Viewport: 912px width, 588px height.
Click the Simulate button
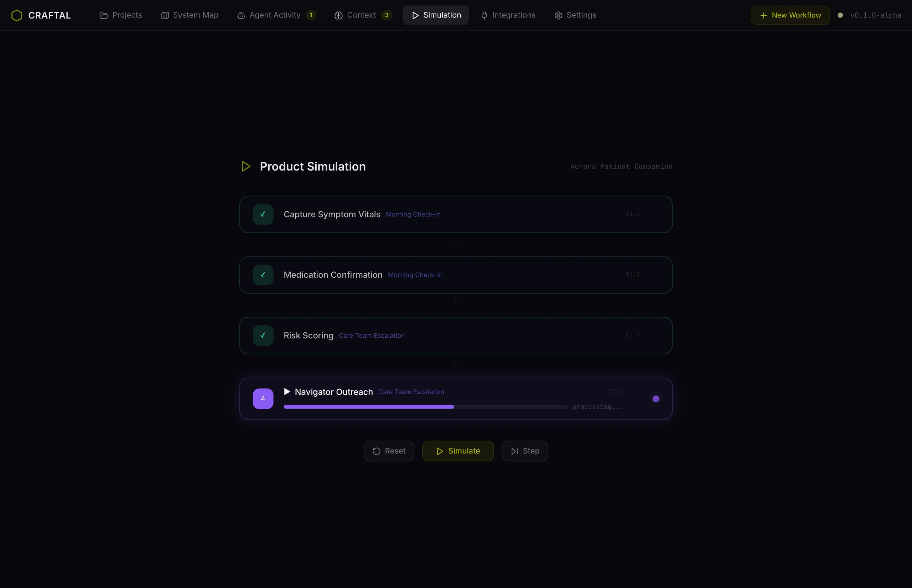pyautogui.click(x=457, y=451)
